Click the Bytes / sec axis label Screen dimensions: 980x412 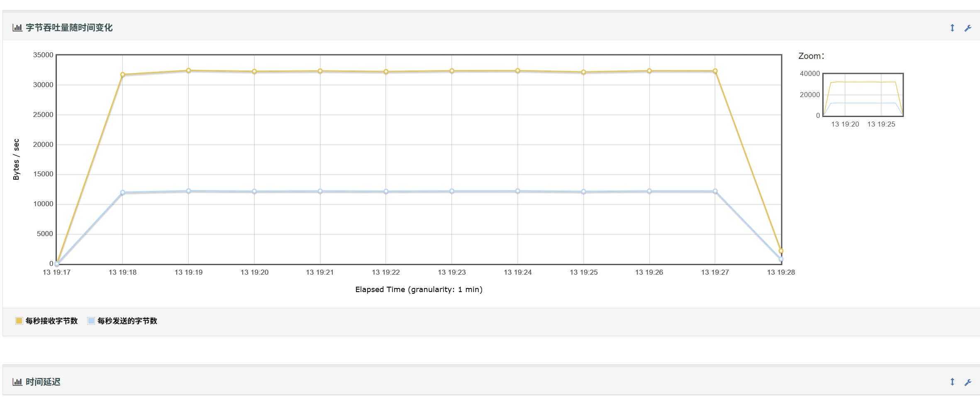point(16,159)
